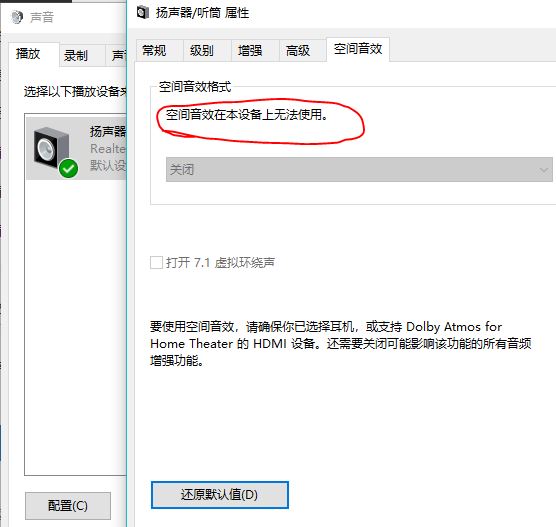Open the 关闭 spatial sound format dropdown

click(x=359, y=170)
